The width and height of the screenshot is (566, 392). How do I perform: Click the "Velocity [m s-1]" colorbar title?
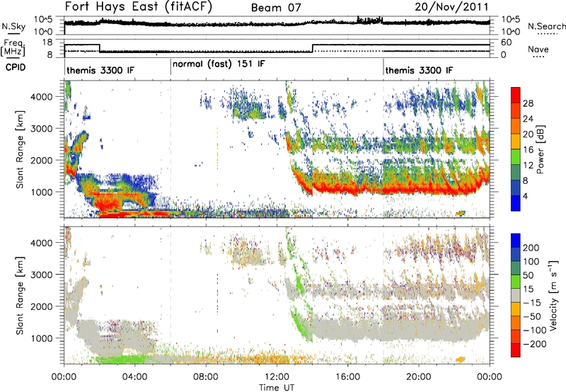tap(553, 294)
